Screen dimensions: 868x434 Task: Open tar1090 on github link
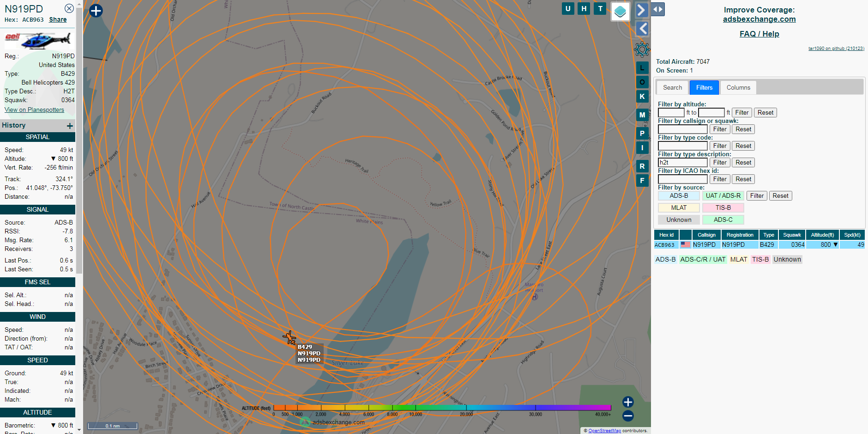(x=836, y=49)
